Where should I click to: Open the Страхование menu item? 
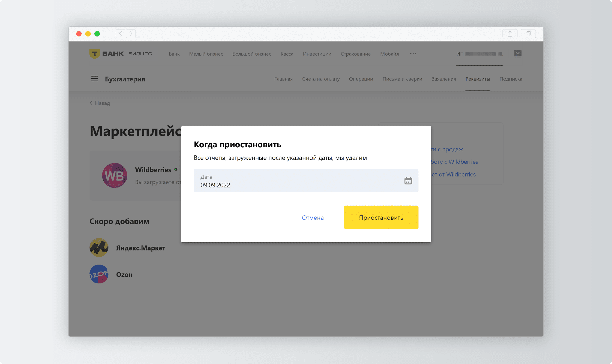pos(356,54)
